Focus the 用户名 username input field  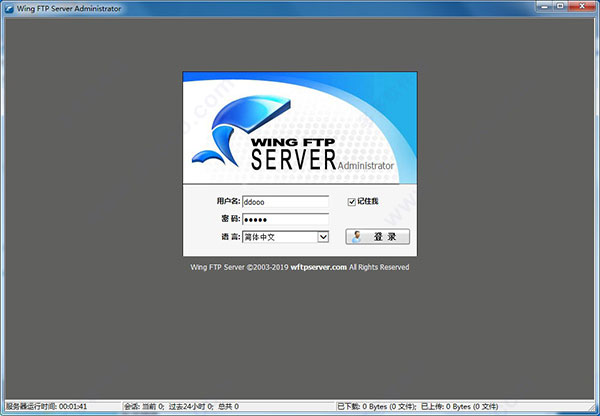[285, 202]
